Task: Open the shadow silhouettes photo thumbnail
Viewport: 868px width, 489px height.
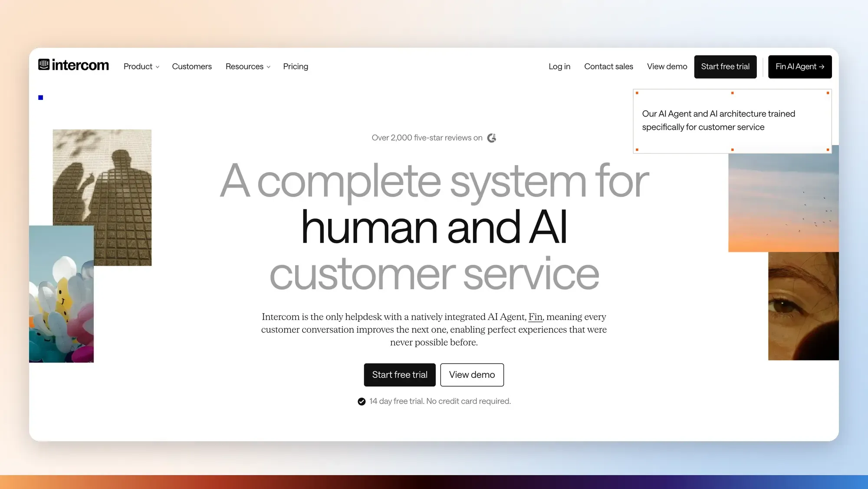Action: coord(102,197)
